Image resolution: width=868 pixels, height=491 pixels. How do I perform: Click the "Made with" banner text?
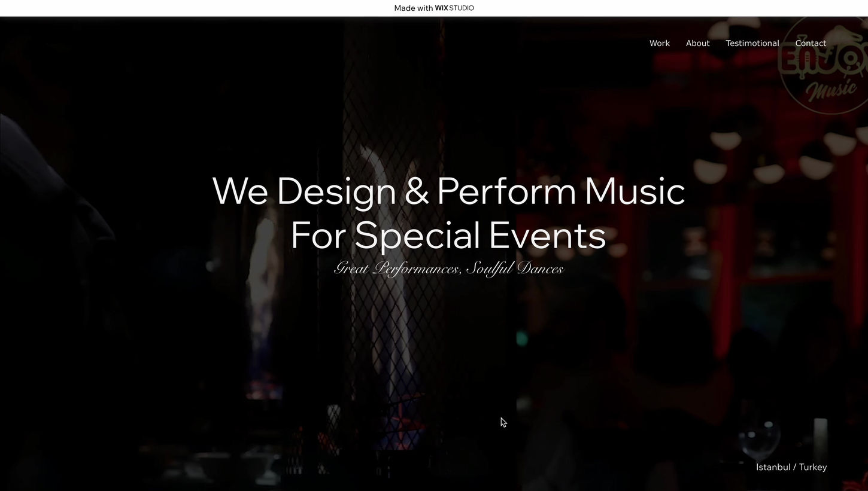[x=413, y=8]
